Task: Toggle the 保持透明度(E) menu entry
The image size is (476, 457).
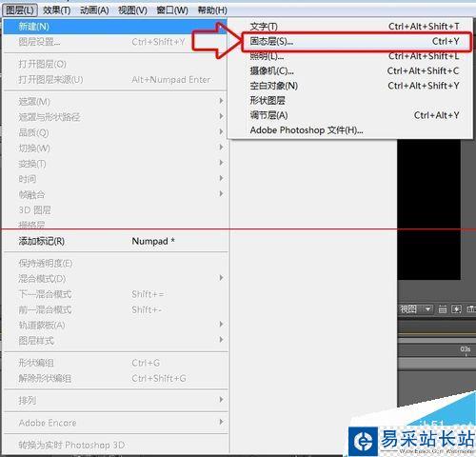Action: (115, 263)
